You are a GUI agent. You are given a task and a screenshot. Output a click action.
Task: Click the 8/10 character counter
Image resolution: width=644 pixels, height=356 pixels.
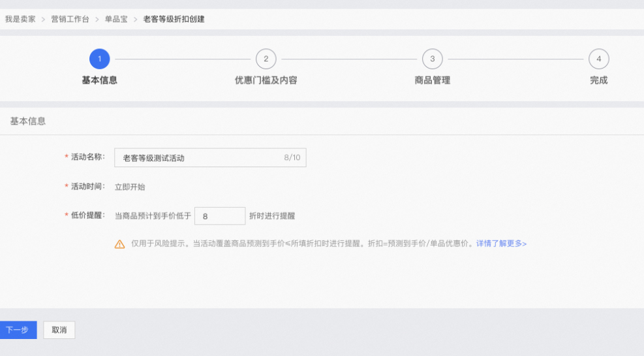292,157
